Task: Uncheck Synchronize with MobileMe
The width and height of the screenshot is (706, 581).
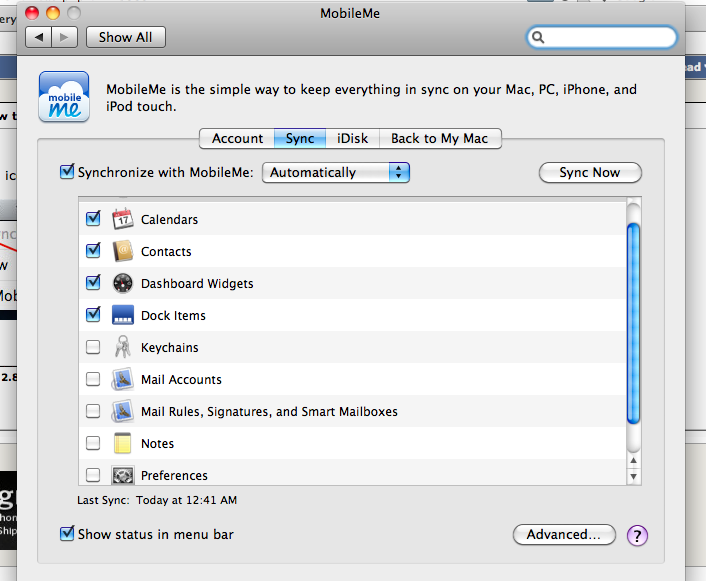Action: tap(67, 172)
